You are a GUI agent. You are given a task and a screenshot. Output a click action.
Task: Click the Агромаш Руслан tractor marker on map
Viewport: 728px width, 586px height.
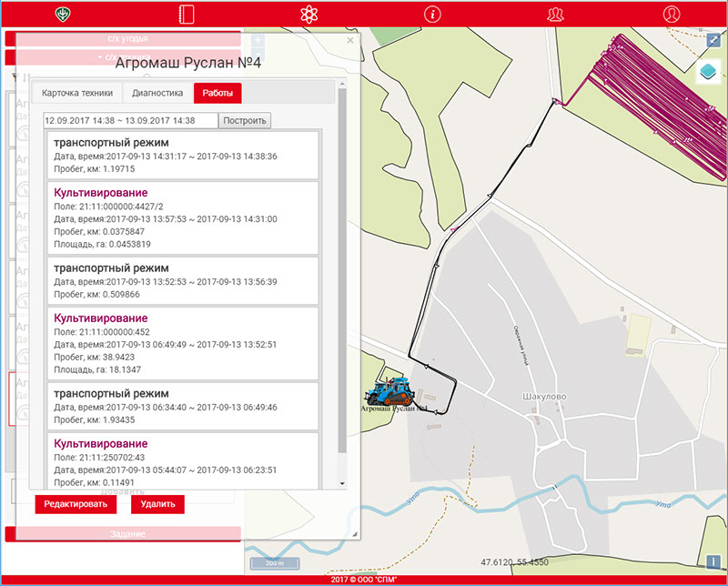389,393
